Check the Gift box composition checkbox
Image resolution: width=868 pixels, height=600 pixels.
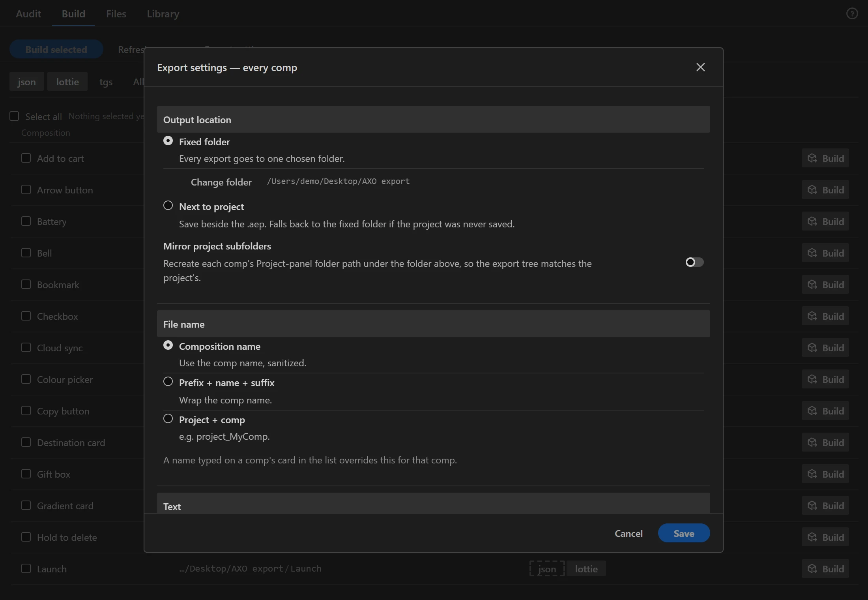pyautogui.click(x=26, y=474)
